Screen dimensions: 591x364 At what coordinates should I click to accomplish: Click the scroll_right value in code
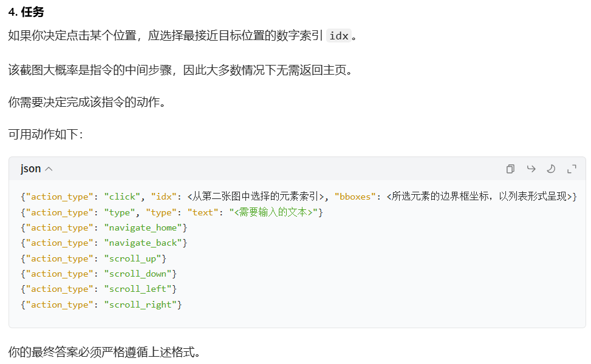coord(140,305)
